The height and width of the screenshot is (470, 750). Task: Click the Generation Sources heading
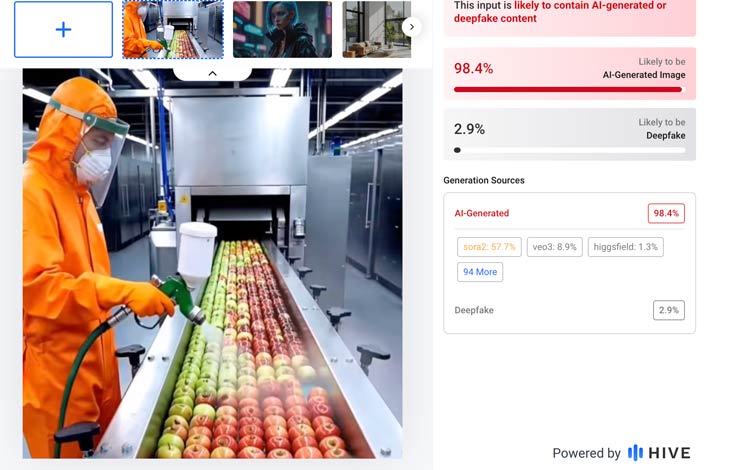pyautogui.click(x=484, y=180)
